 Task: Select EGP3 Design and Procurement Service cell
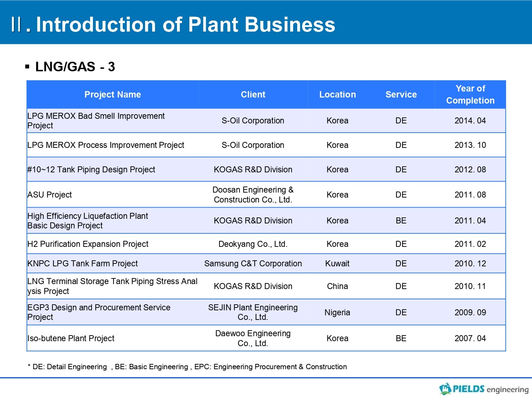point(113,312)
